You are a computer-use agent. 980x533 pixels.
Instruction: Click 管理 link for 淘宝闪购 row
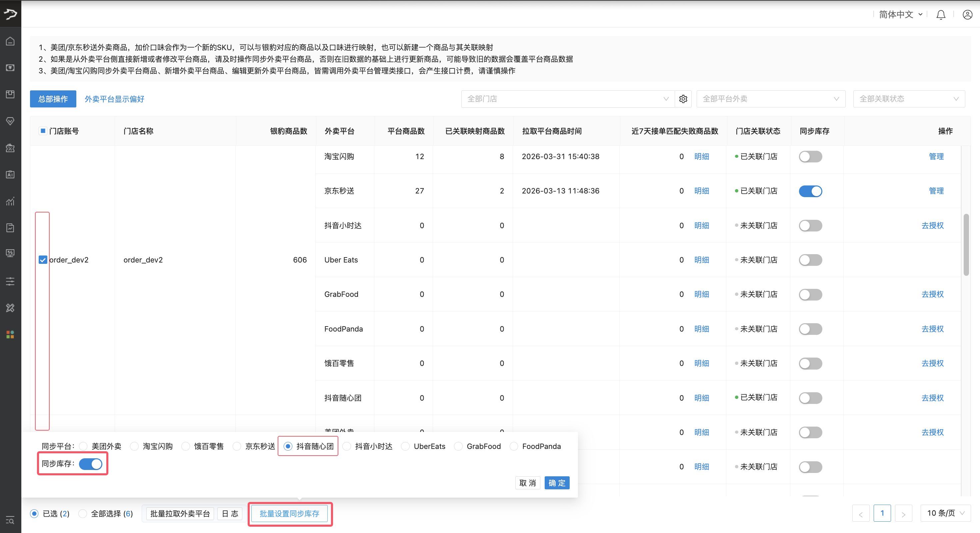(936, 156)
